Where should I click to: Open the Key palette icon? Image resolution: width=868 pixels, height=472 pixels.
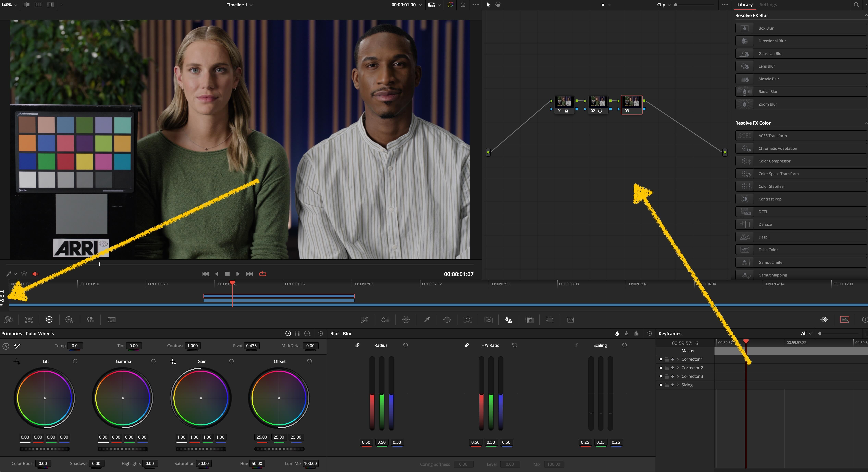point(529,319)
